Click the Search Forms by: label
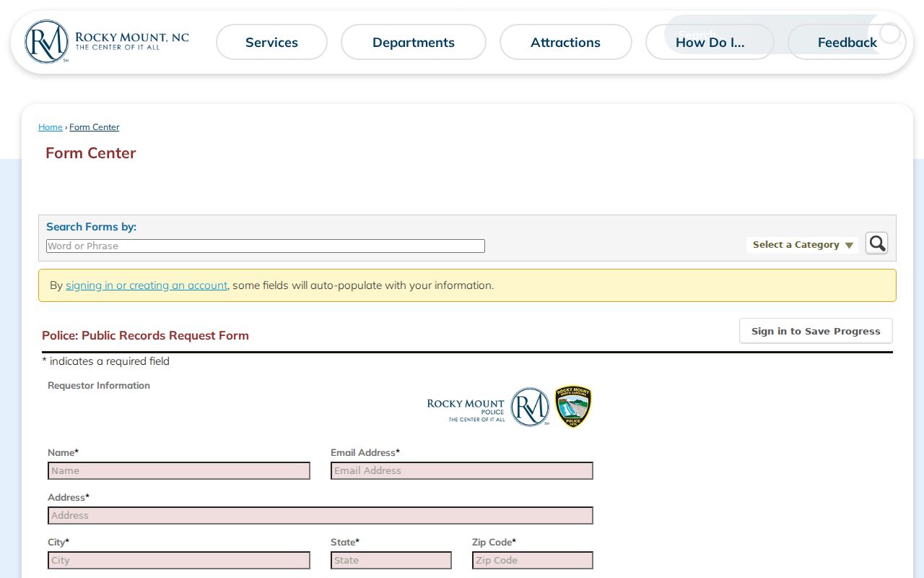Viewport: 924px width, 578px height. (91, 227)
